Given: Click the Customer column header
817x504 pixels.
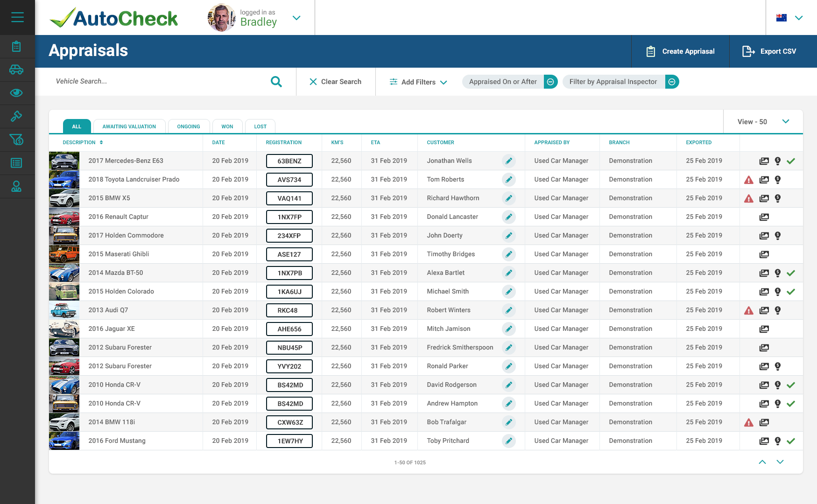Looking at the screenshot, I should pyautogui.click(x=441, y=142).
